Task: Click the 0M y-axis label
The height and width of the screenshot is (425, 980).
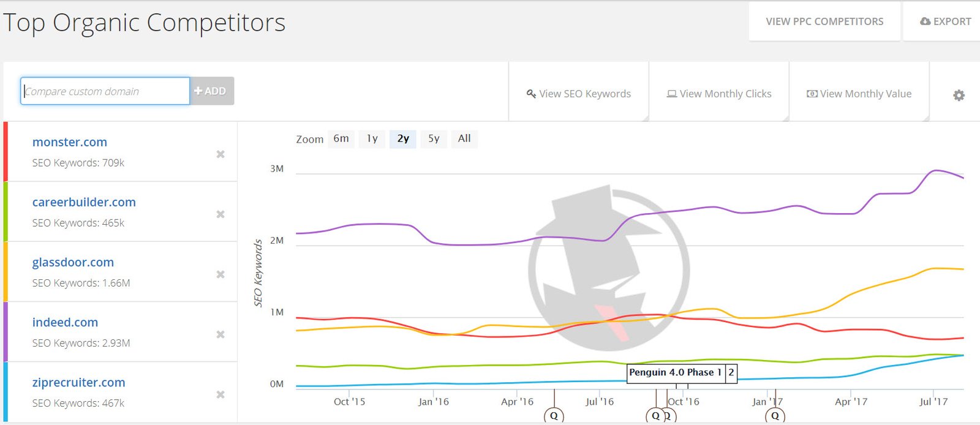Action: coord(277,384)
